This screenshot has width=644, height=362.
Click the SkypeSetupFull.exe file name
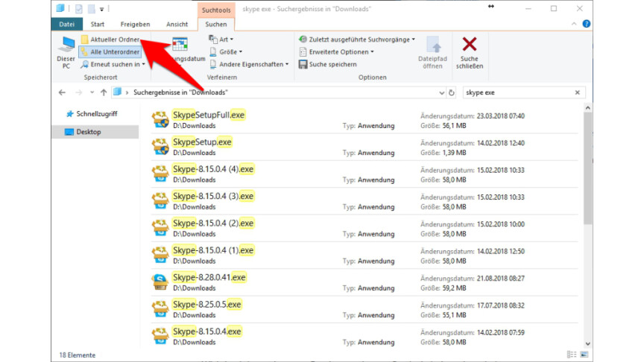click(x=209, y=115)
